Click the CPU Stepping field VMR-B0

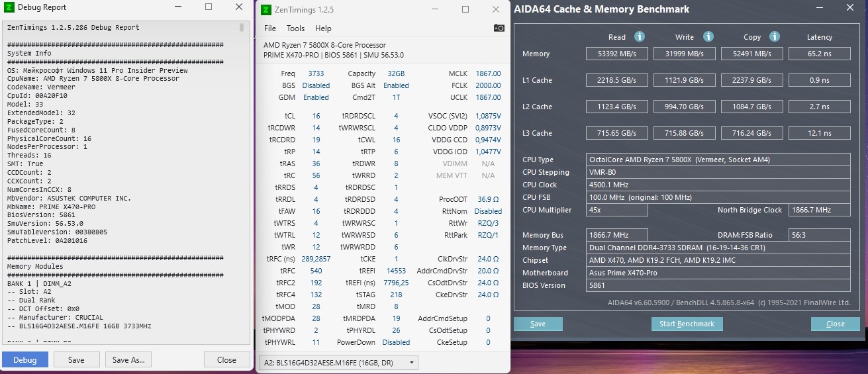click(718, 172)
